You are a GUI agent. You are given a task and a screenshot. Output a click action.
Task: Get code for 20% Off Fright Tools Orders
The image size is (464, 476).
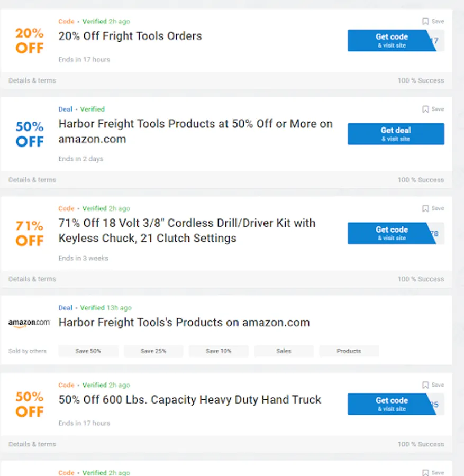click(392, 41)
